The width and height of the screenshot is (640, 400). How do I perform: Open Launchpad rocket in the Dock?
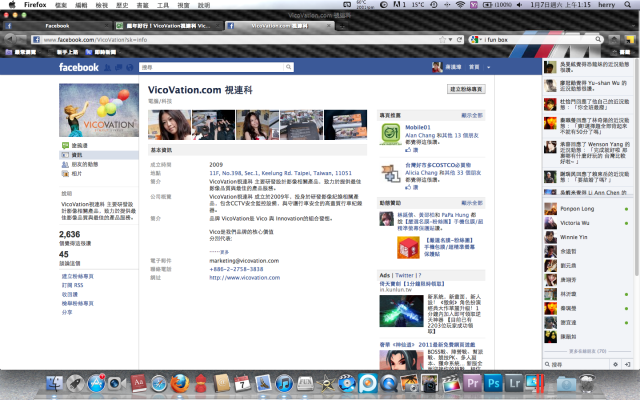(75, 384)
